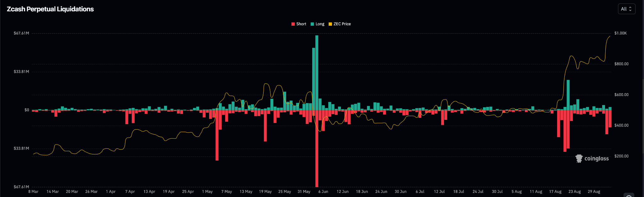Click the green Long legend swatch
Screen dimensions: 644x197
tap(312, 24)
